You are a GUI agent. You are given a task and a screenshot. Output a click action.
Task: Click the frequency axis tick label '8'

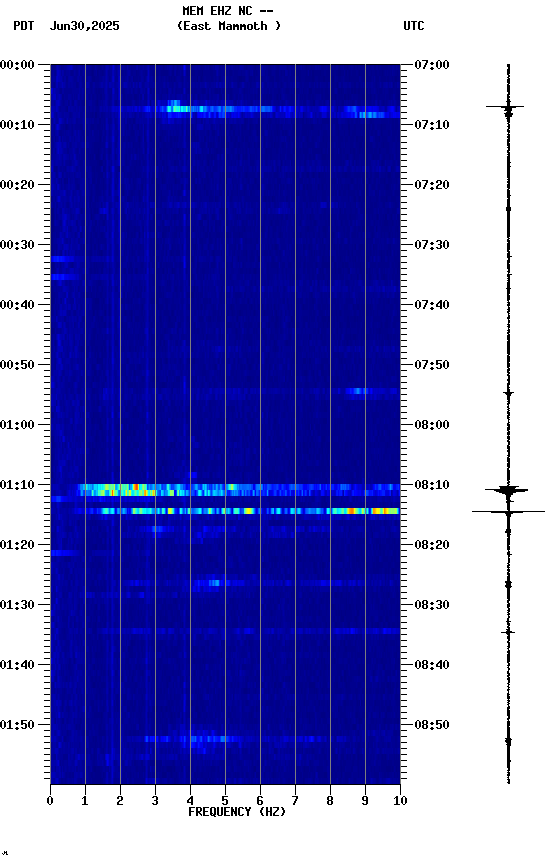[x=330, y=801]
